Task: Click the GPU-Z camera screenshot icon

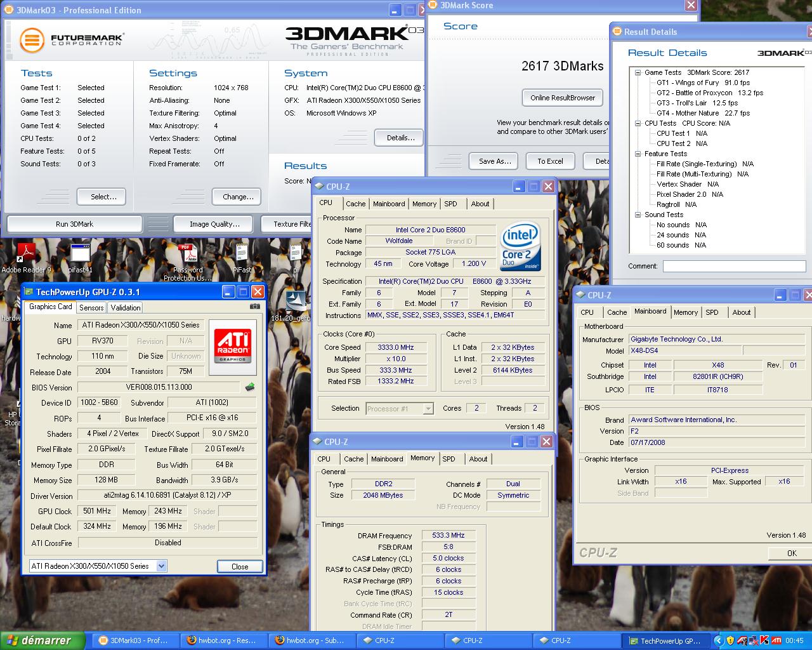Action: (x=254, y=307)
